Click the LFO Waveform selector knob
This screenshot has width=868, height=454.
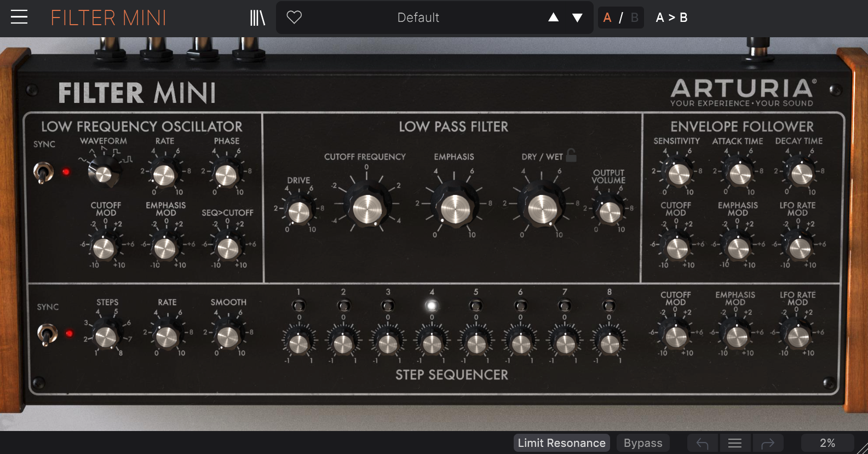tap(102, 174)
